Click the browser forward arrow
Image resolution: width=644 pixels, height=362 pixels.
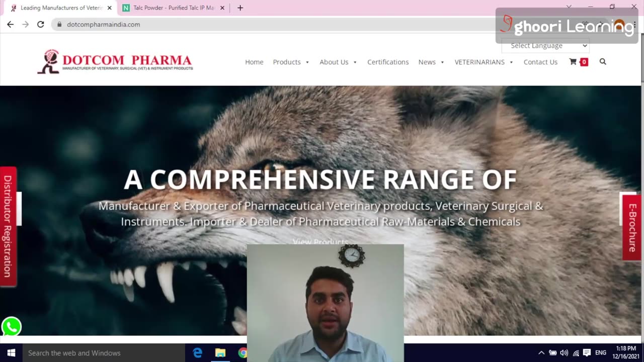click(25, 24)
